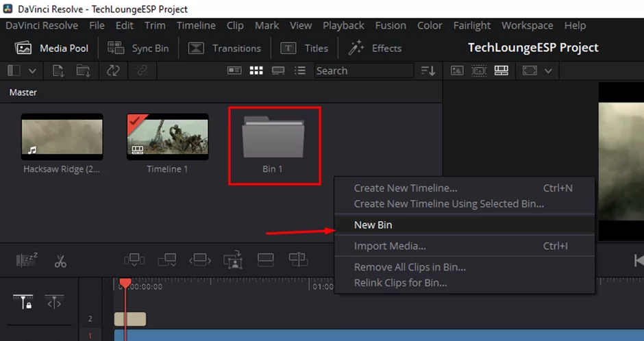Switch to metadata view icon
The height and width of the screenshot is (341, 644).
coord(234,71)
